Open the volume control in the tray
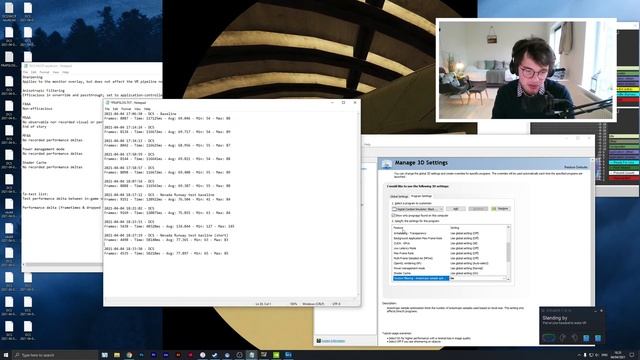Viewport: 640px width, 360px height. [597, 355]
